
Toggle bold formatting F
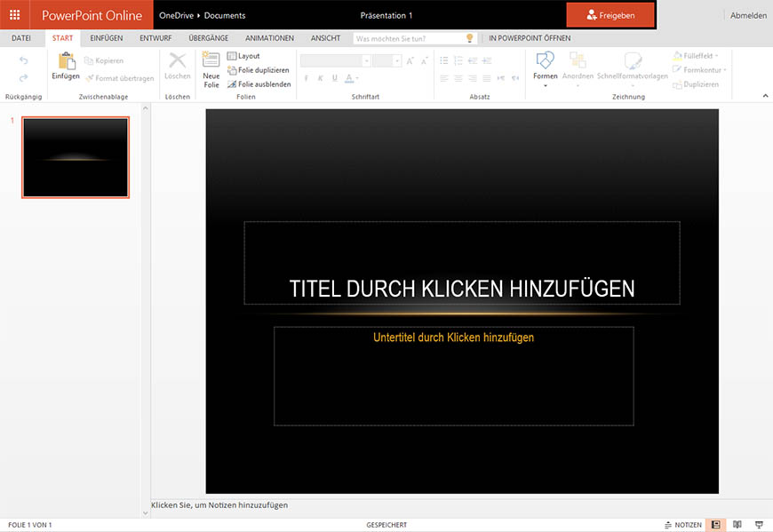click(x=307, y=78)
